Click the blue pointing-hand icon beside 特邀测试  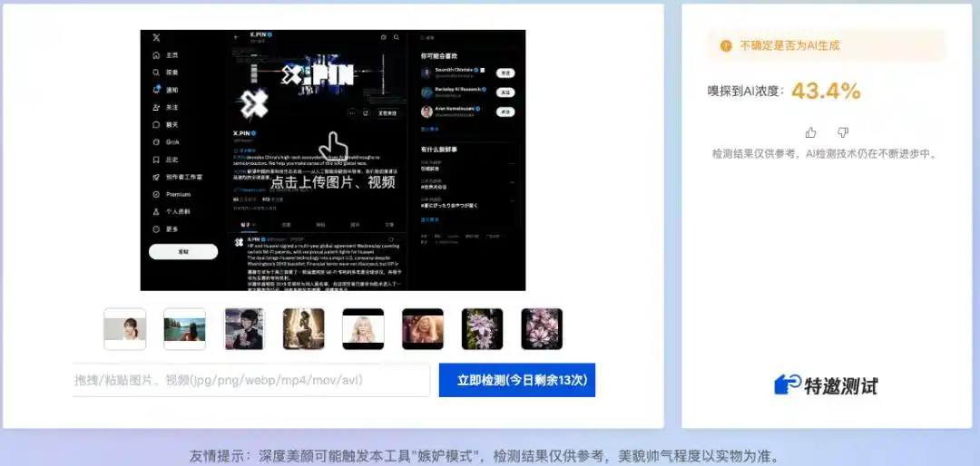[x=788, y=384]
